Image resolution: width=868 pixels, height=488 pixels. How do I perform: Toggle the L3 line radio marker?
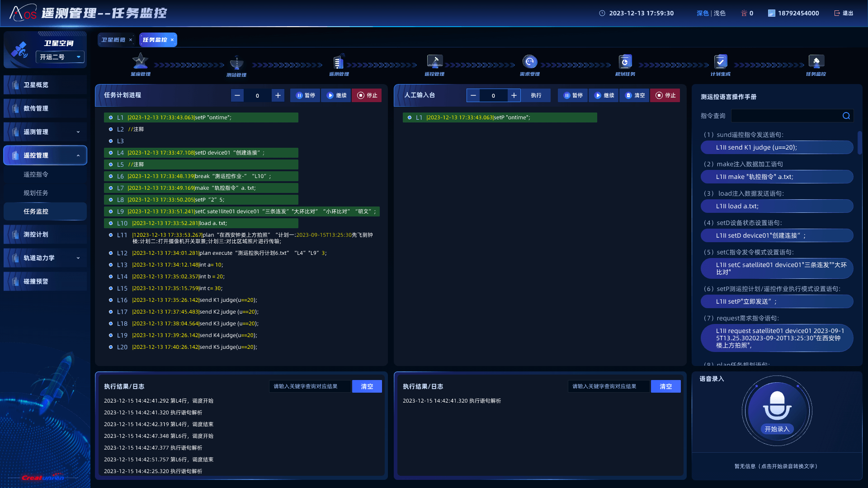point(111,141)
